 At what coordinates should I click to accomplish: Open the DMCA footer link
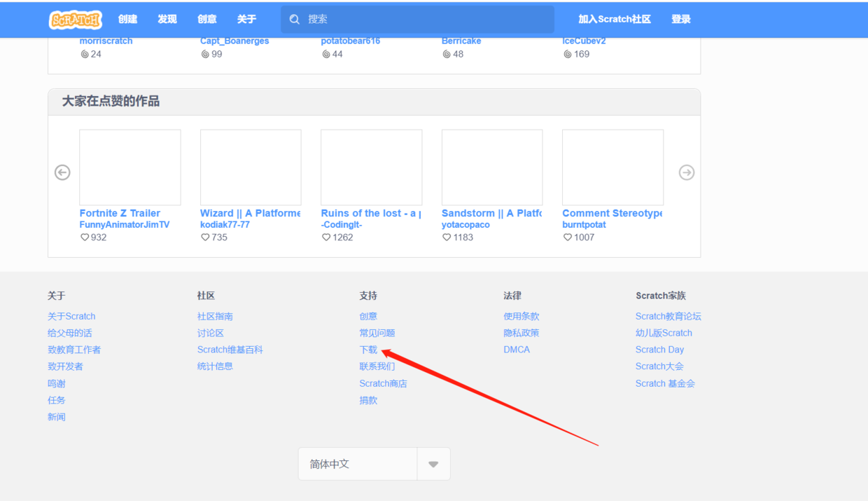coord(517,350)
